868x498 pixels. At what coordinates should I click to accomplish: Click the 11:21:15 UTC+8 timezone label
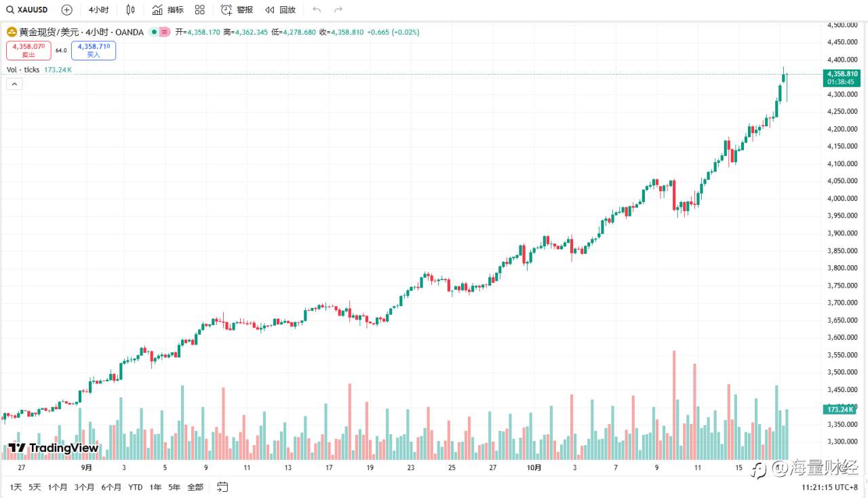click(x=830, y=487)
